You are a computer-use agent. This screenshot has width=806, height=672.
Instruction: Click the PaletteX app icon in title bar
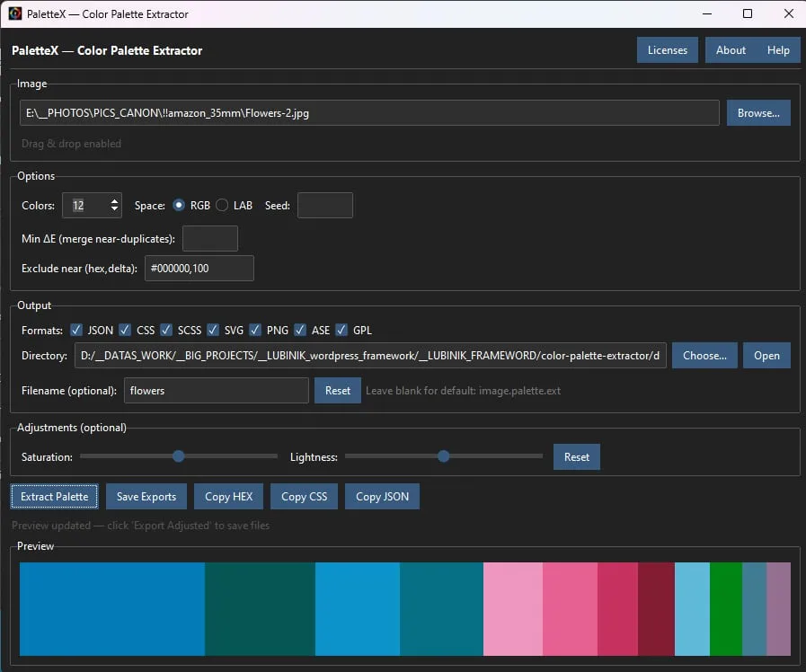(x=14, y=13)
